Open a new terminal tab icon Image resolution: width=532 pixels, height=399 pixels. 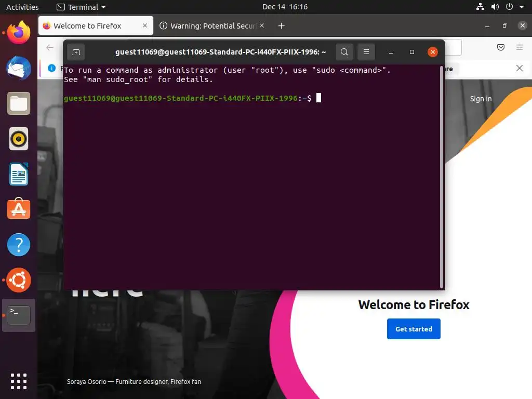click(76, 52)
